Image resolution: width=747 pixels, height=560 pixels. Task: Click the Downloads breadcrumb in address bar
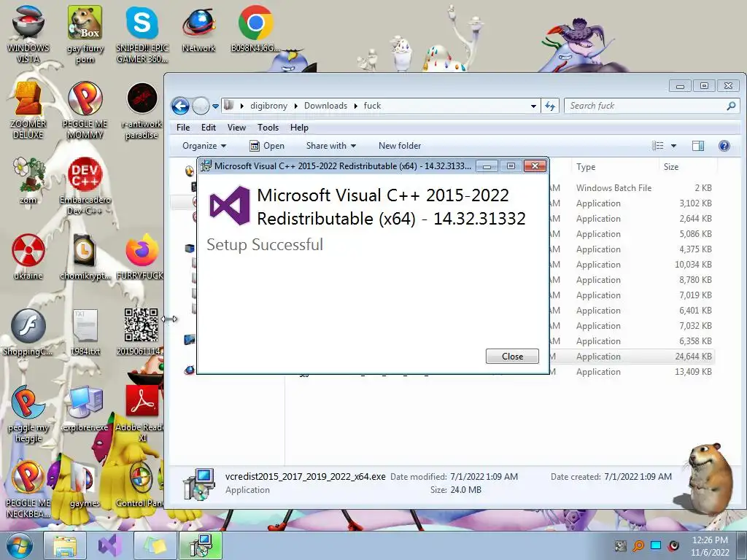325,106
